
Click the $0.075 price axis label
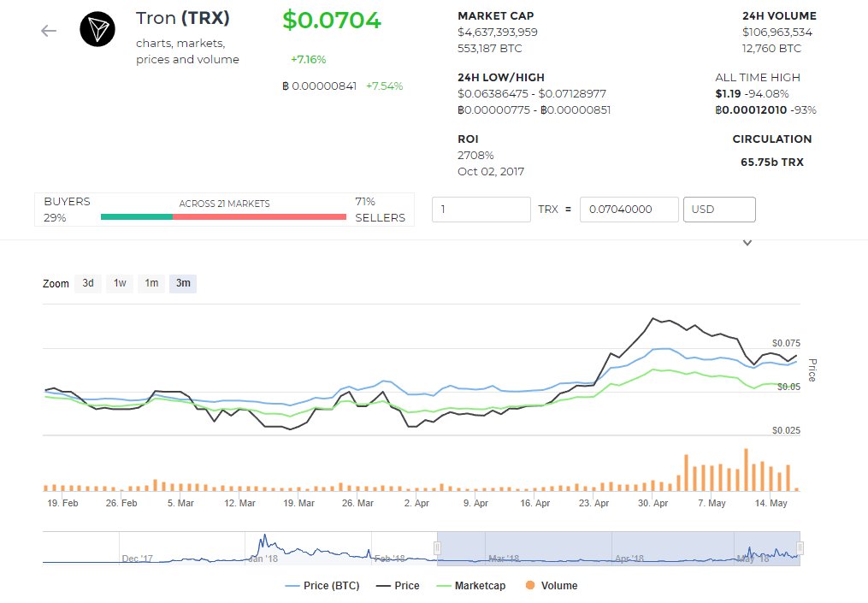pos(786,343)
